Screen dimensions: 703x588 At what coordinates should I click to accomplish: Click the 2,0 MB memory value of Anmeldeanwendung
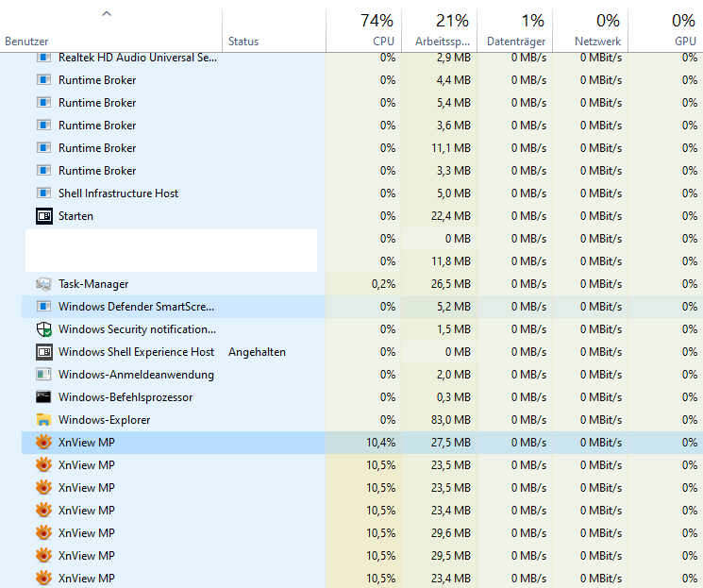[454, 375]
